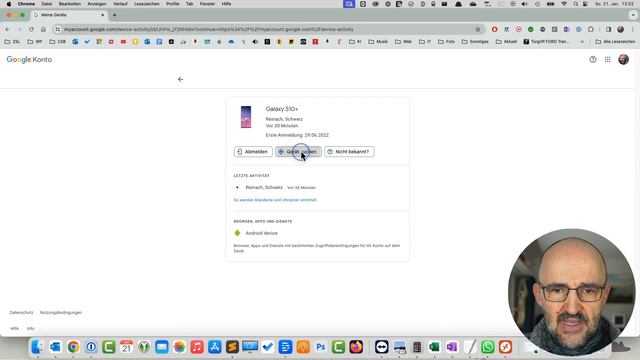640x360 pixels.
Task: Click the Info footer link
Action: (31, 328)
